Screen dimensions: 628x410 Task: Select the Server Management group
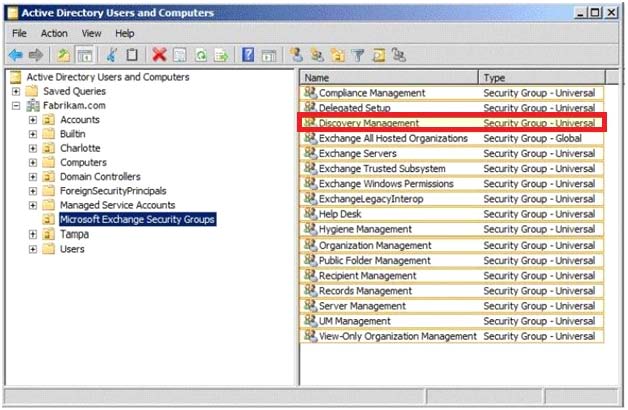click(x=452, y=306)
